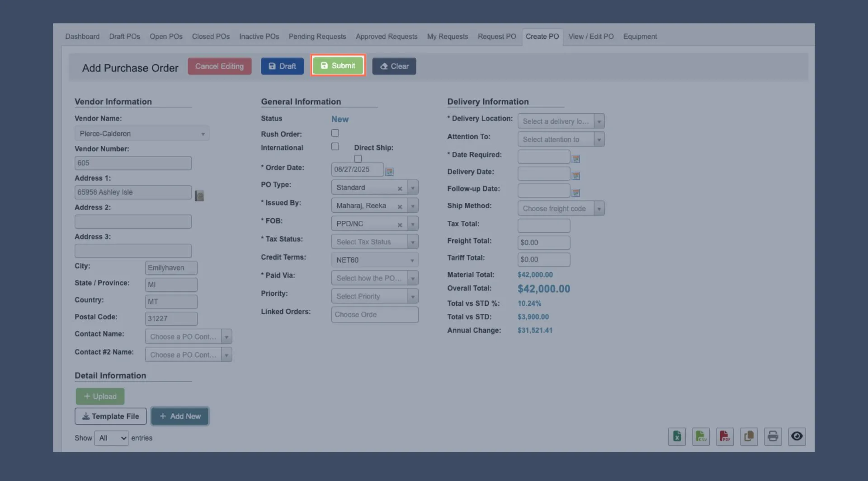Image resolution: width=868 pixels, height=481 pixels.
Task: Expand the FOB dropdown arrow
Action: coord(413,224)
